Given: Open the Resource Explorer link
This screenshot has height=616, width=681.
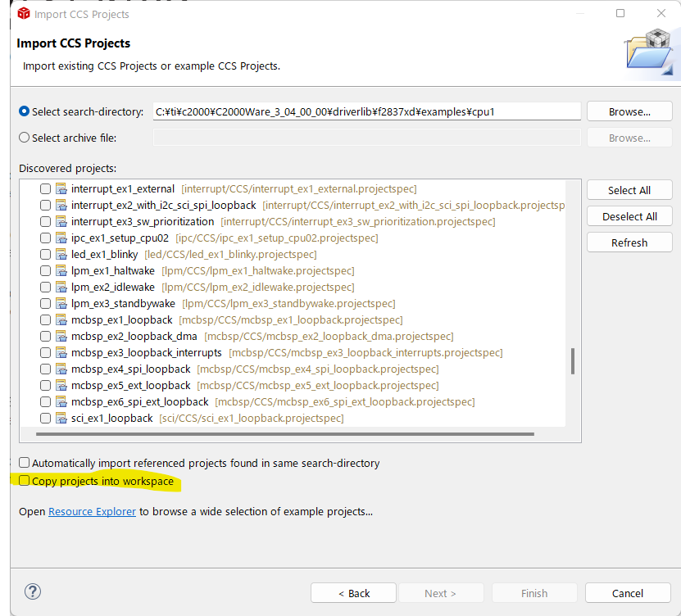Looking at the screenshot, I should click(92, 511).
